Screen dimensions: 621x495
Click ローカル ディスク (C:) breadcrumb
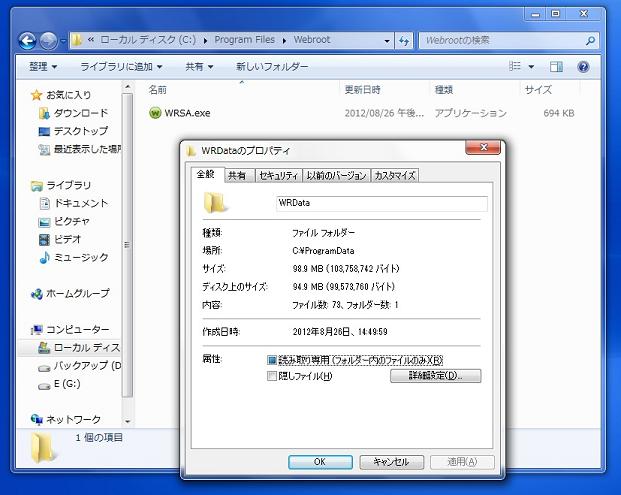tap(148, 40)
